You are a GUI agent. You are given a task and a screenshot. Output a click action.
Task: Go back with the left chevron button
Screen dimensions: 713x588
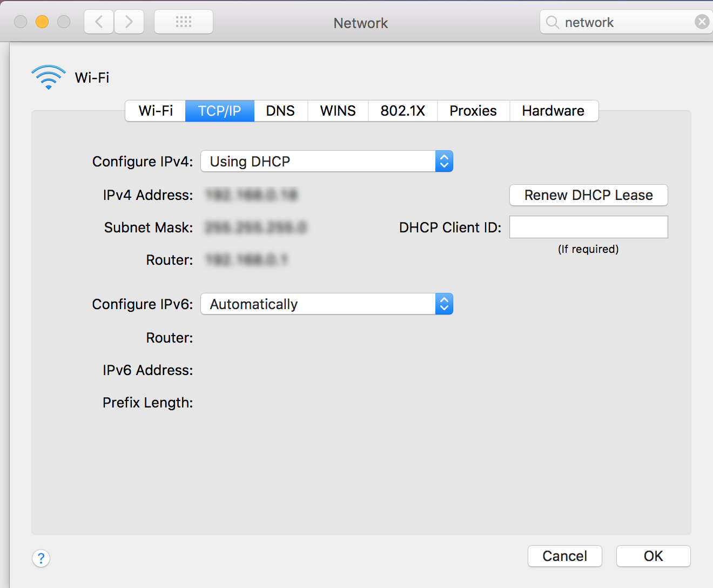[x=99, y=22]
